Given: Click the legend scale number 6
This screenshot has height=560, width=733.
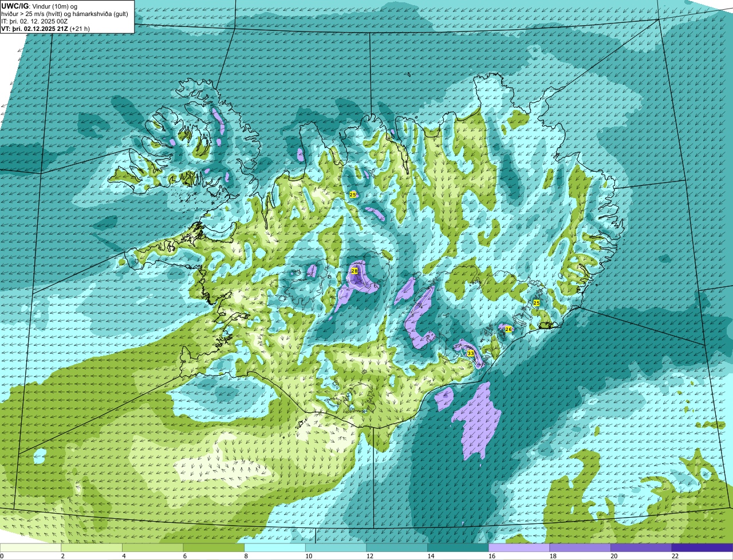Looking at the screenshot, I should click(185, 556).
